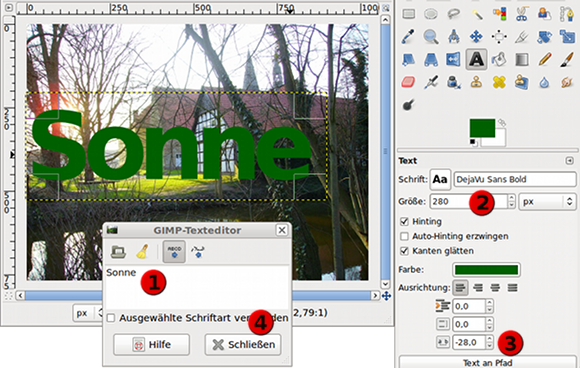Click the Schließen button
Screen dimensions: 580x368
click(x=243, y=345)
